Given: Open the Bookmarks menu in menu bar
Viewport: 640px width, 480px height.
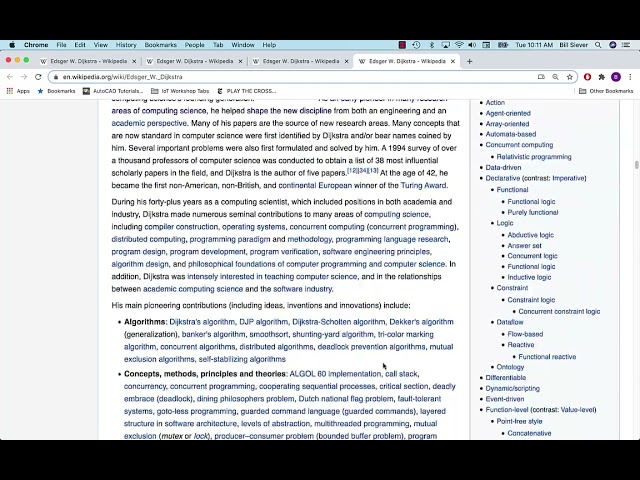Looking at the screenshot, I should click(160, 45).
